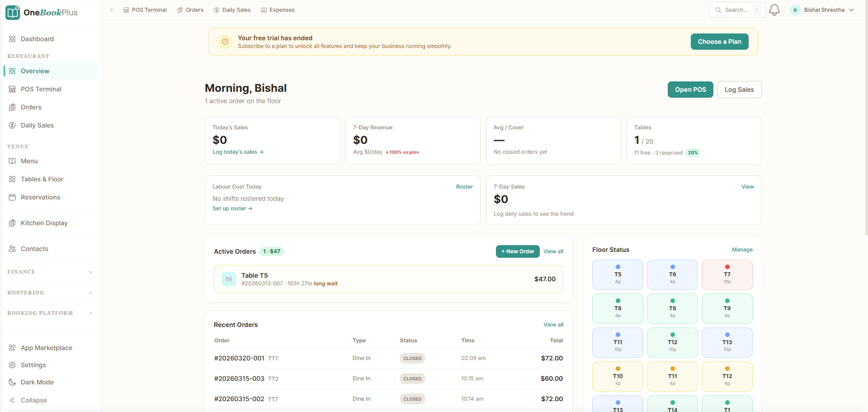Click the plus icon in top bar

pos(112,10)
